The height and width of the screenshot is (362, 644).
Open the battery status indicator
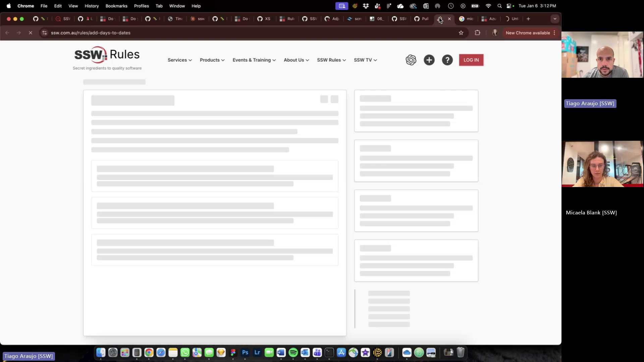coord(475,6)
